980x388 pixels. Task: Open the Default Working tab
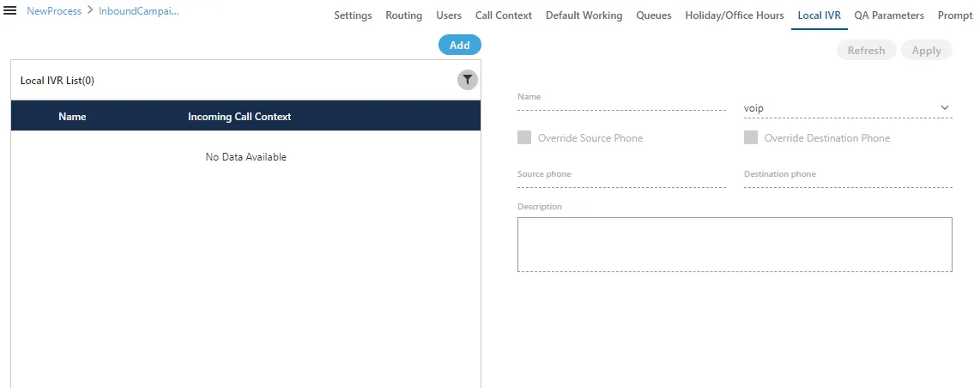coord(584,15)
